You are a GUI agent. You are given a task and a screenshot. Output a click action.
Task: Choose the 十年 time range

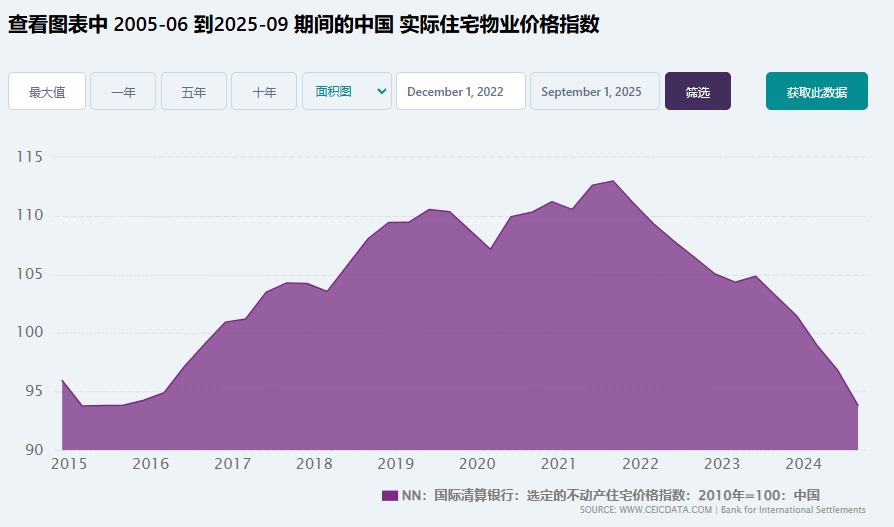coord(264,91)
